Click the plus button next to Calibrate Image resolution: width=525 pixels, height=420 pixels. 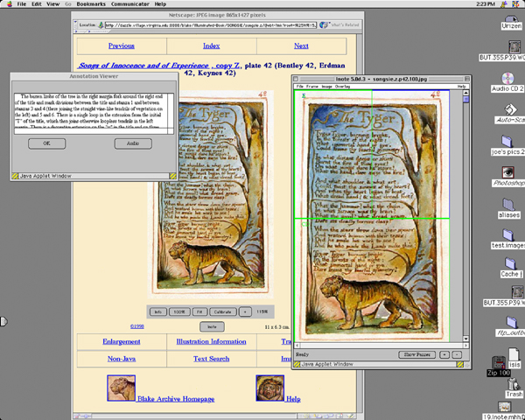(245, 311)
